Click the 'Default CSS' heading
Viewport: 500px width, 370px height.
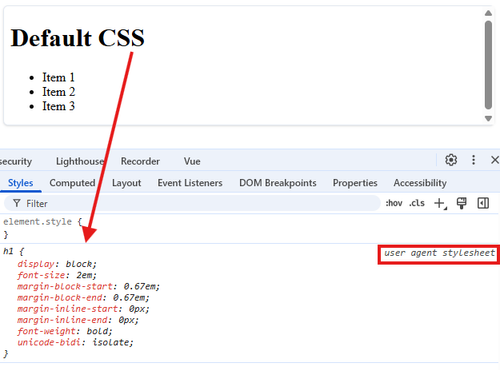[x=77, y=37]
